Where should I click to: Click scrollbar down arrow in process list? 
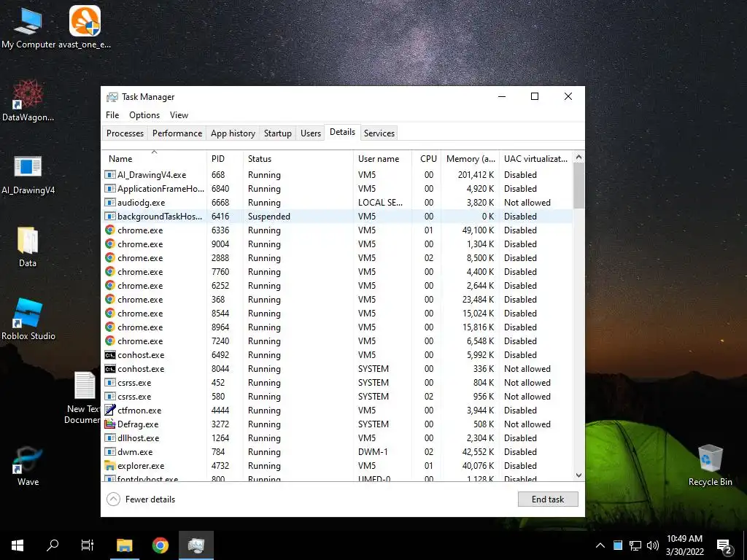point(578,475)
